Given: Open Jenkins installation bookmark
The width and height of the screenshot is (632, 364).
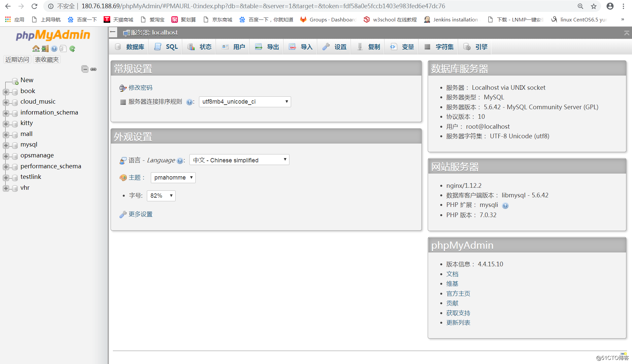Looking at the screenshot, I should (x=451, y=19).
